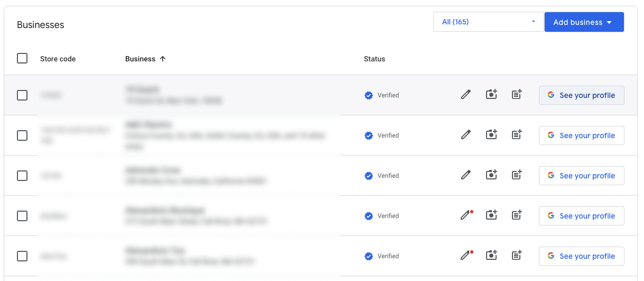644x281 pixels.
Task: Add photo icon in the second business row
Action: click(491, 135)
